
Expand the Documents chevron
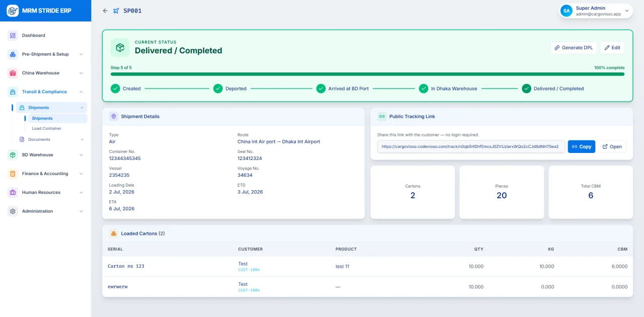point(82,139)
